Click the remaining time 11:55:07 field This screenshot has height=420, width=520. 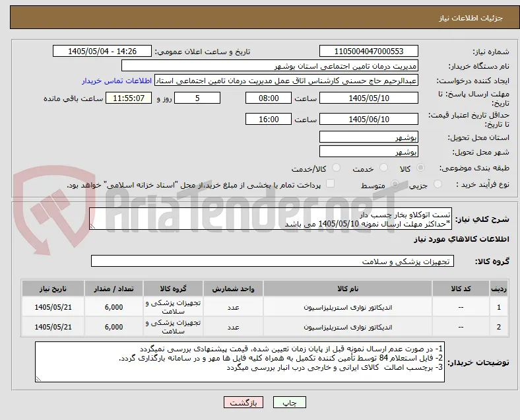click(x=129, y=98)
